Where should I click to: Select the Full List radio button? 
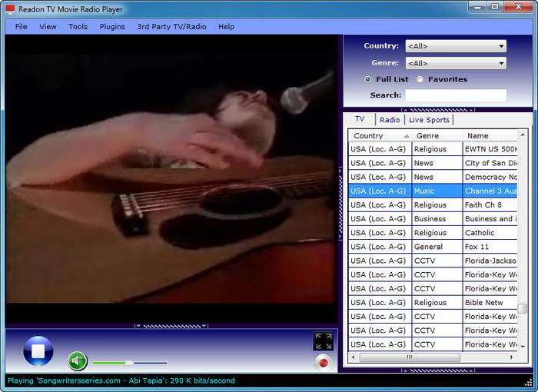pos(368,79)
